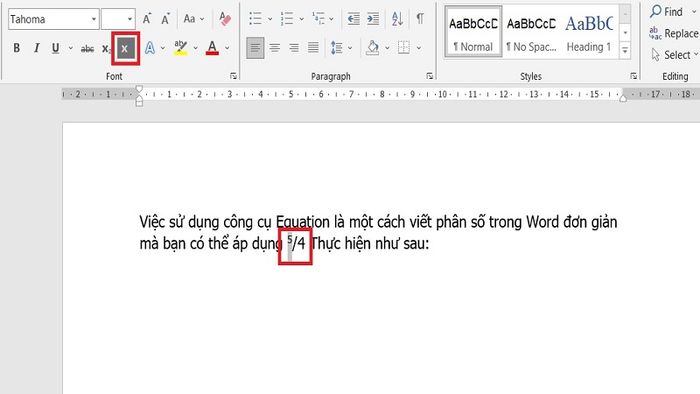Toggle strikethrough text
The image size is (700, 394).
click(x=87, y=48)
